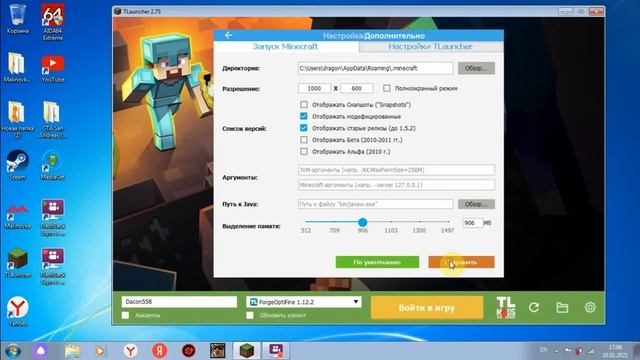Set memory slider to the 1497 mark

tap(448, 222)
